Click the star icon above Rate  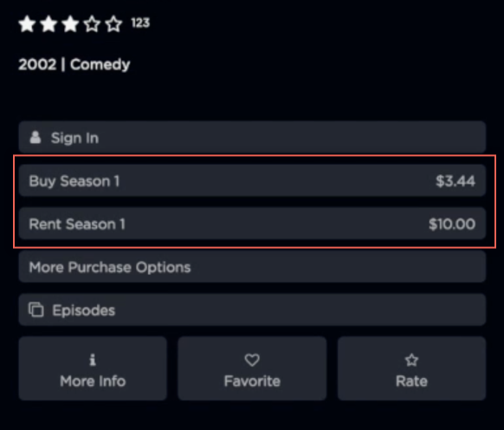coord(411,360)
